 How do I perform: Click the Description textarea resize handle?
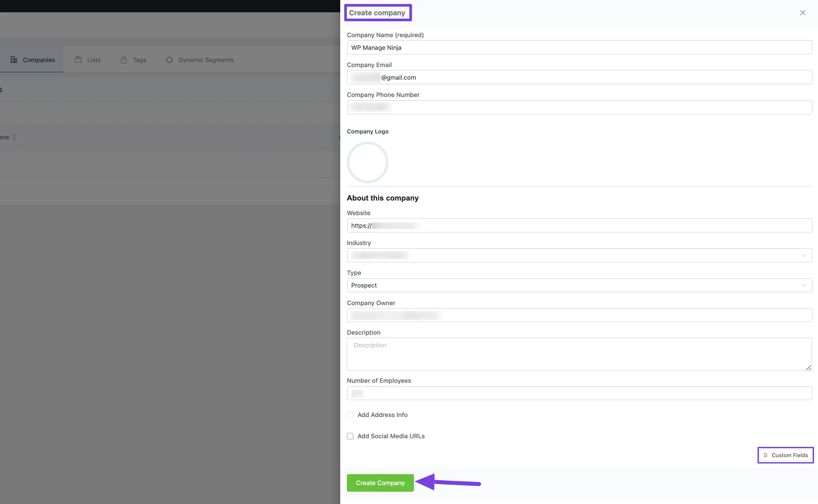click(808, 367)
